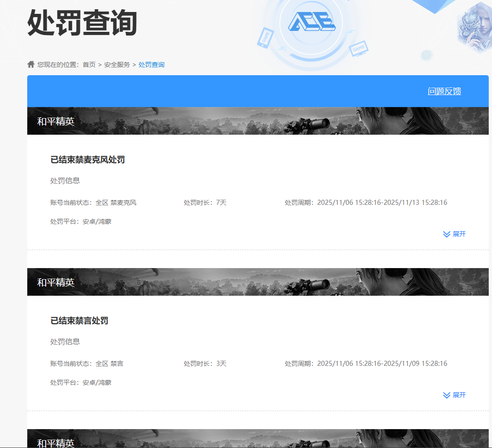Click the first 和平精英 game banner

[x=258, y=121]
